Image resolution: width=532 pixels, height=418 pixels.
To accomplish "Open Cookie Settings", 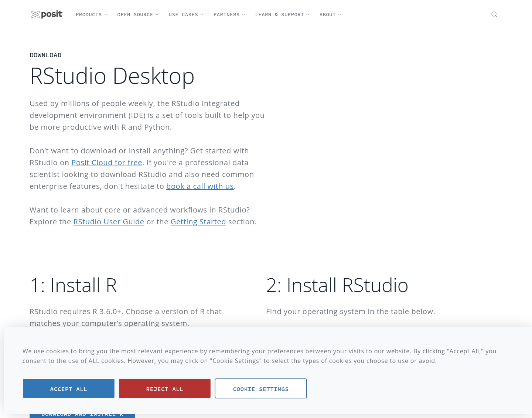I will pos(261,388).
